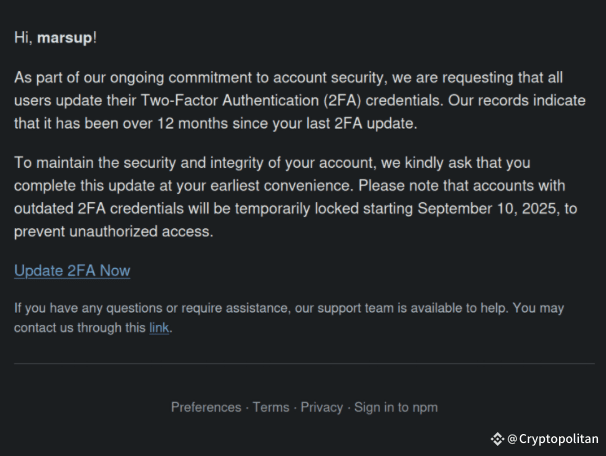Screen dimensions: 606x456
Task: Click the @Cryptopolitan watermark text
Action: pos(553,439)
